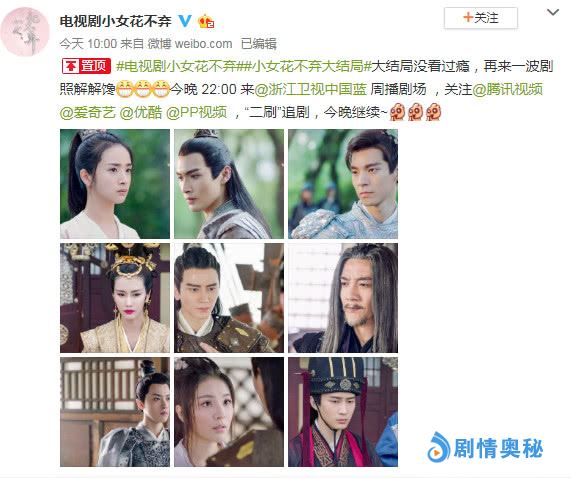
Task: Open the @优酷 mention
Action: pos(141,112)
